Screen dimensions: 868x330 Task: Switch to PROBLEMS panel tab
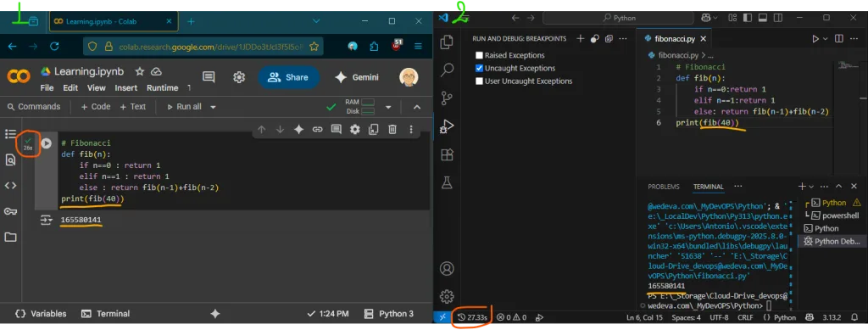tap(664, 187)
